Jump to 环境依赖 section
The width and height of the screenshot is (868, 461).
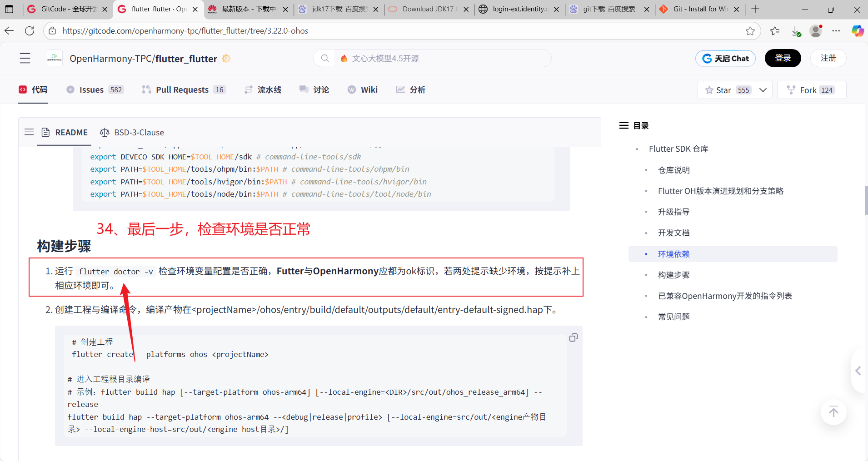click(674, 254)
